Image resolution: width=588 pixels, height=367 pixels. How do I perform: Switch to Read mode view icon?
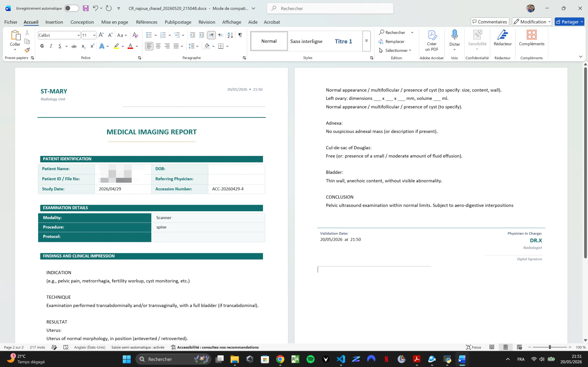pyautogui.click(x=492, y=347)
